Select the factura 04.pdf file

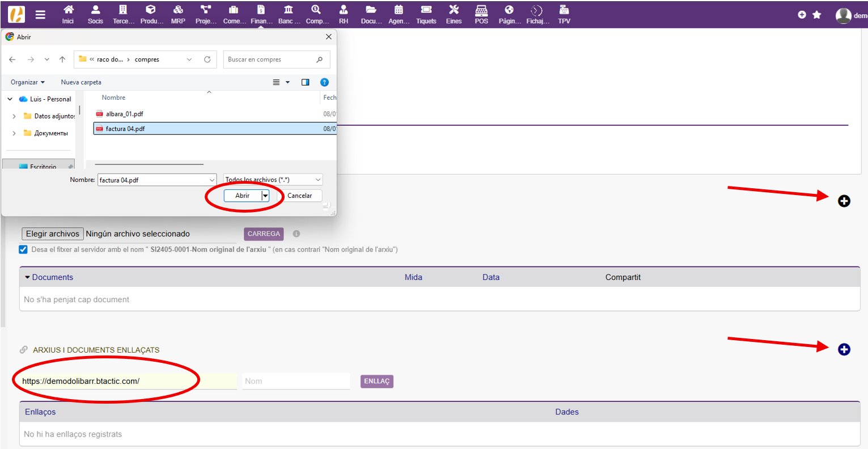pyautogui.click(x=125, y=129)
